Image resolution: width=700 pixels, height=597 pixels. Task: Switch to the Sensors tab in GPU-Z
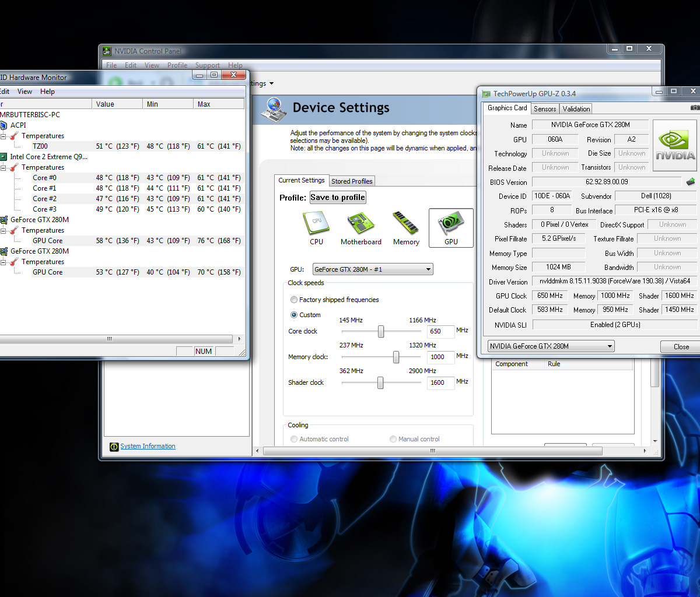pyautogui.click(x=545, y=109)
